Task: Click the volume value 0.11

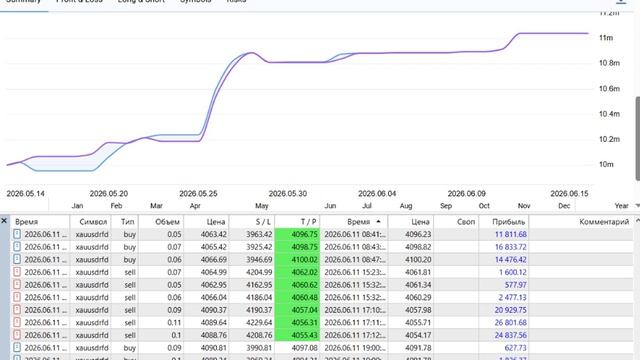Action: tap(174, 322)
